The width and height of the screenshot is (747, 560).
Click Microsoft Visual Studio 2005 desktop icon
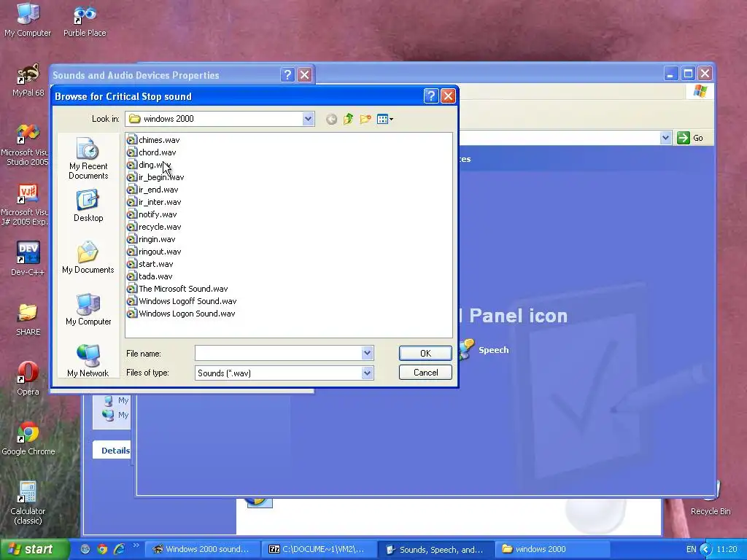[25, 144]
